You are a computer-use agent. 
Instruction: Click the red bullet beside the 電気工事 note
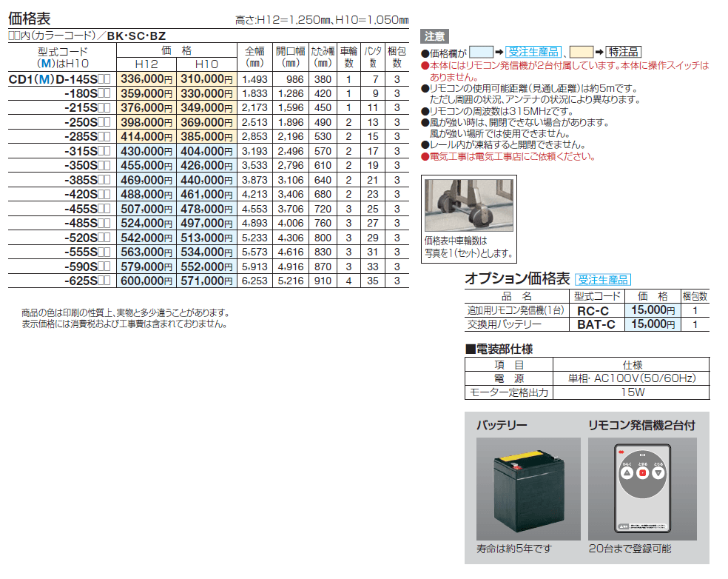point(427,156)
